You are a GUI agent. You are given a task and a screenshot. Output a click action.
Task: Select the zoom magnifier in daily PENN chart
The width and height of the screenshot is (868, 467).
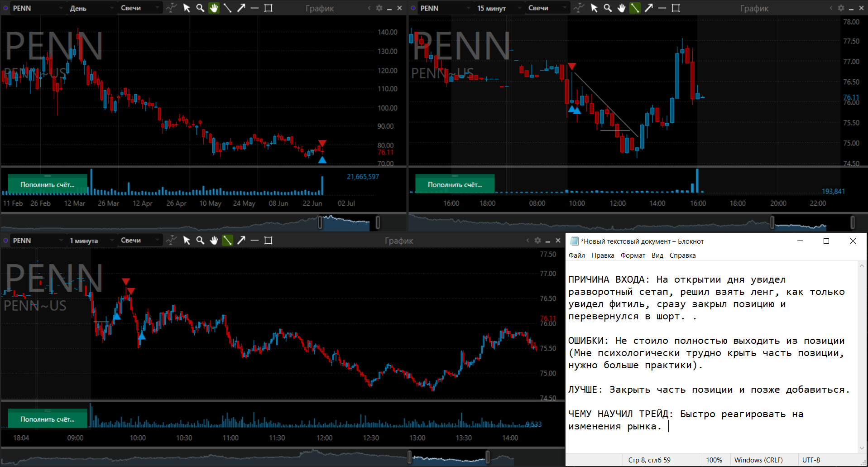pos(200,8)
